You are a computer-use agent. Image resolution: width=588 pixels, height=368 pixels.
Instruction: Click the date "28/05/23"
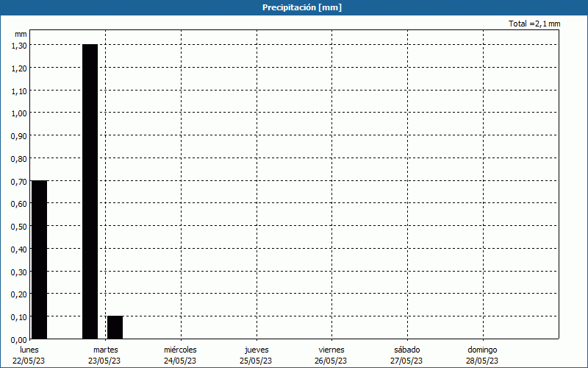point(482,361)
